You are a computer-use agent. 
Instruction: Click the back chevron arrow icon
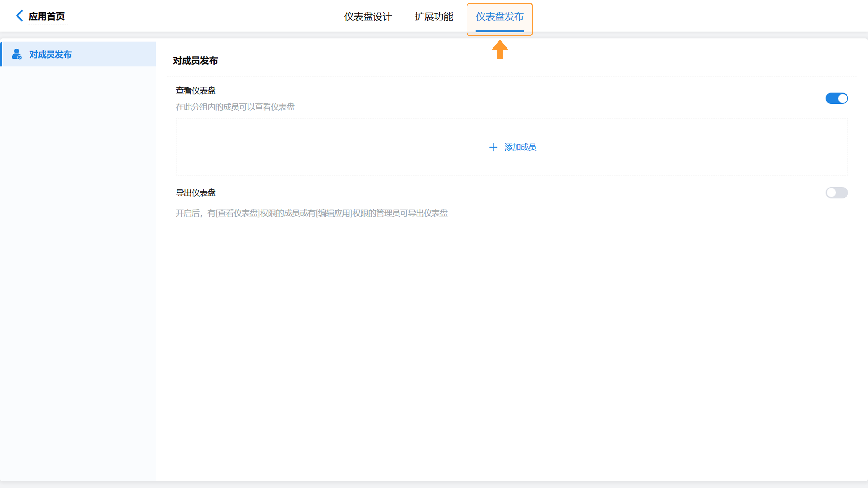pos(19,16)
